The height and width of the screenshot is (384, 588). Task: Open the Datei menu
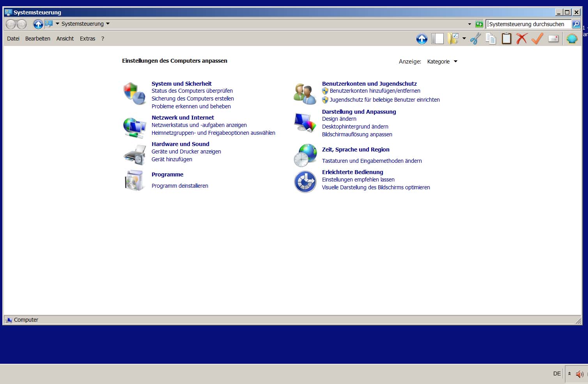[x=13, y=39]
